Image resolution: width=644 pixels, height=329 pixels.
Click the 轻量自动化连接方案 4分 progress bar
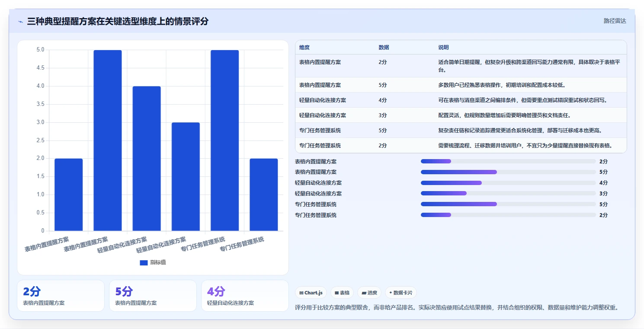point(508,183)
